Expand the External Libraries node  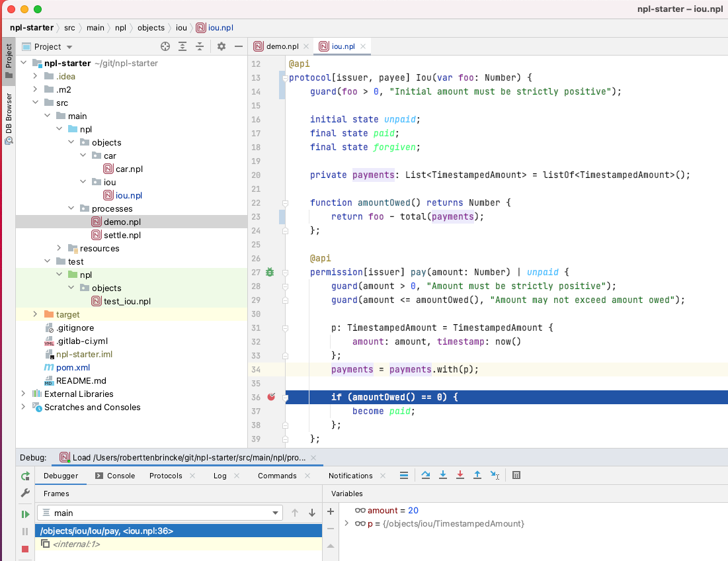coord(23,394)
